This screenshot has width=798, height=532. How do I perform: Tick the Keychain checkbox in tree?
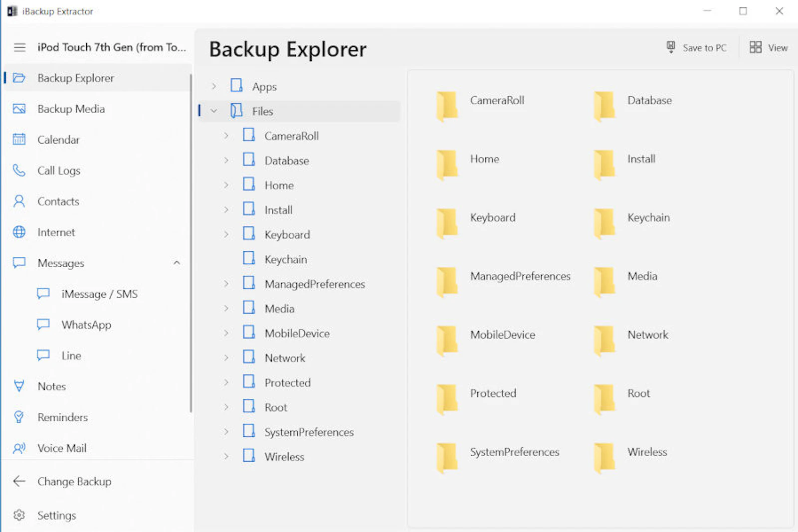(249, 259)
